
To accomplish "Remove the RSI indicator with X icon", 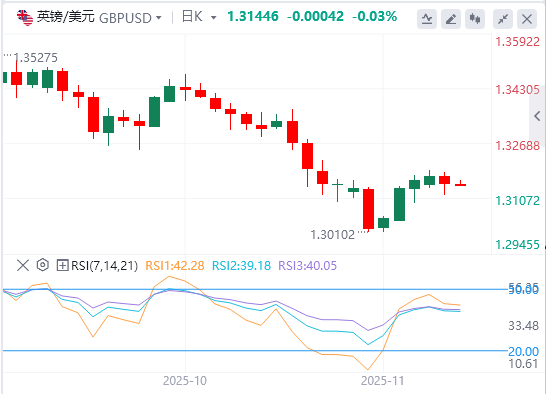I will [23, 265].
